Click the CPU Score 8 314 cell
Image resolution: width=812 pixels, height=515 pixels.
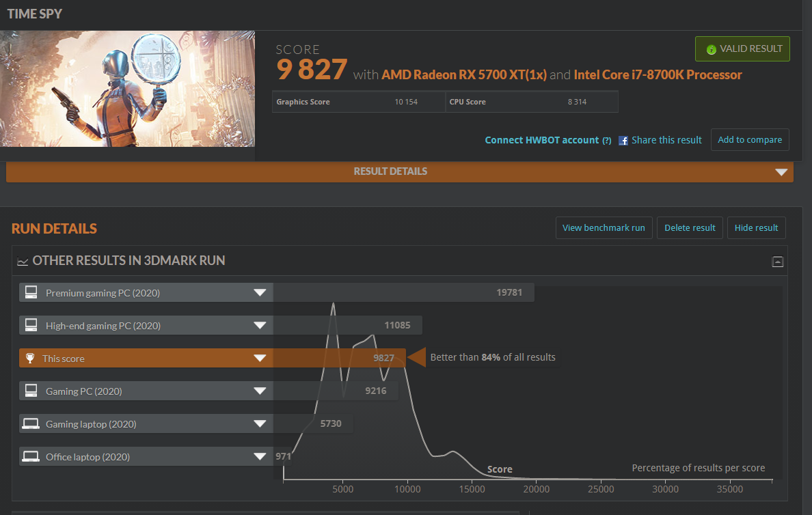coord(531,102)
